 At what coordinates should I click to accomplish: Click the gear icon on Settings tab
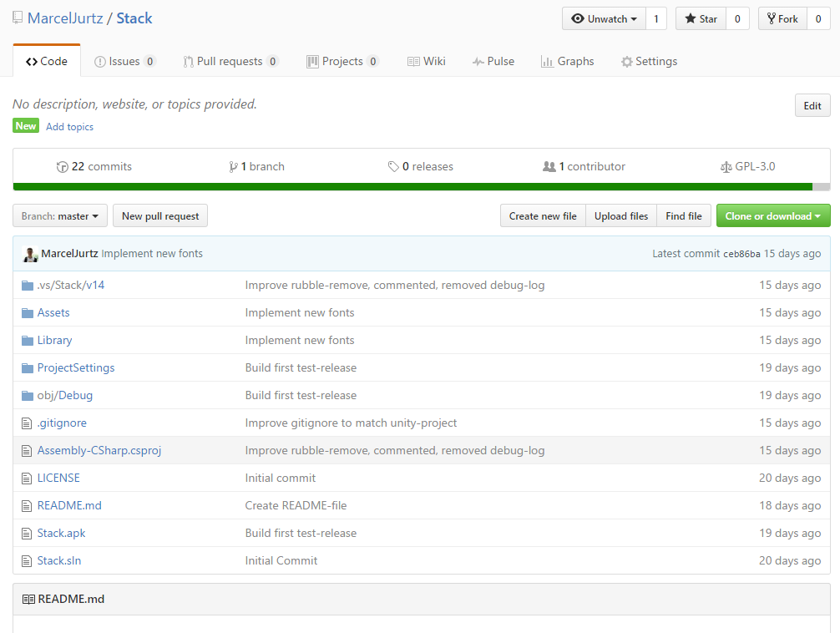pyautogui.click(x=627, y=62)
